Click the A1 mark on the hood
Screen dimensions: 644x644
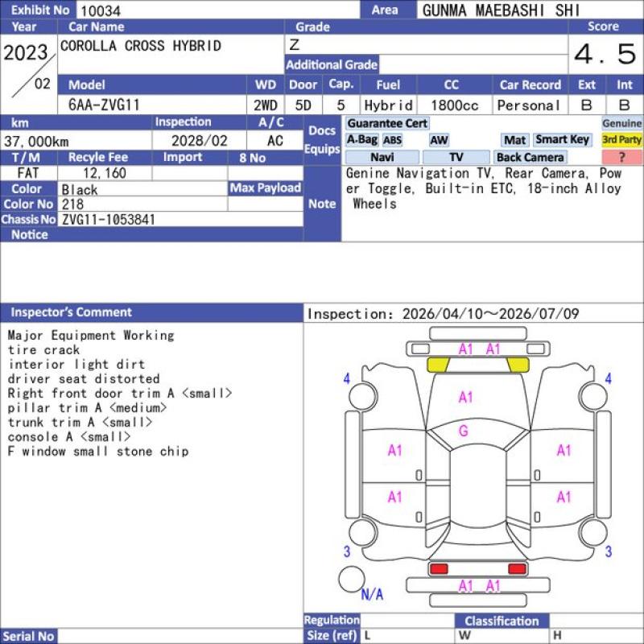point(465,397)
